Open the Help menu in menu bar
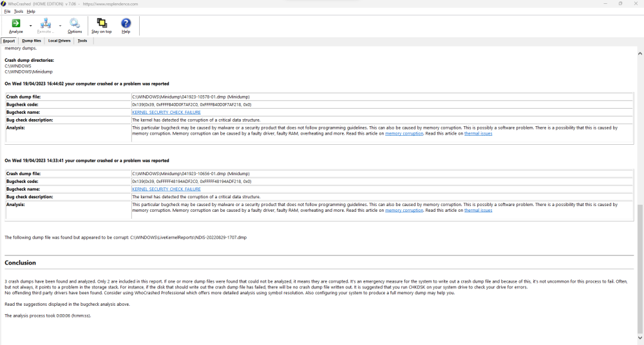Image resolution: width=644 pixels, height=345 pixels. click(x=31, y=11)
